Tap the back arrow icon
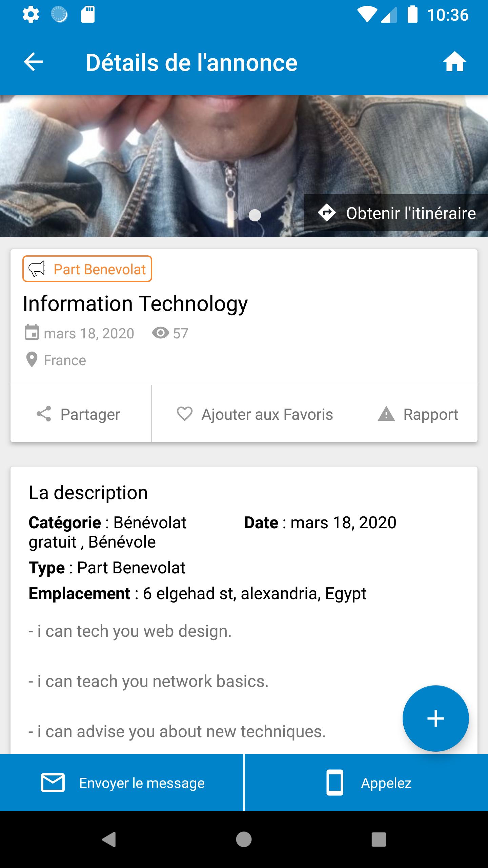 pos(33,62)
